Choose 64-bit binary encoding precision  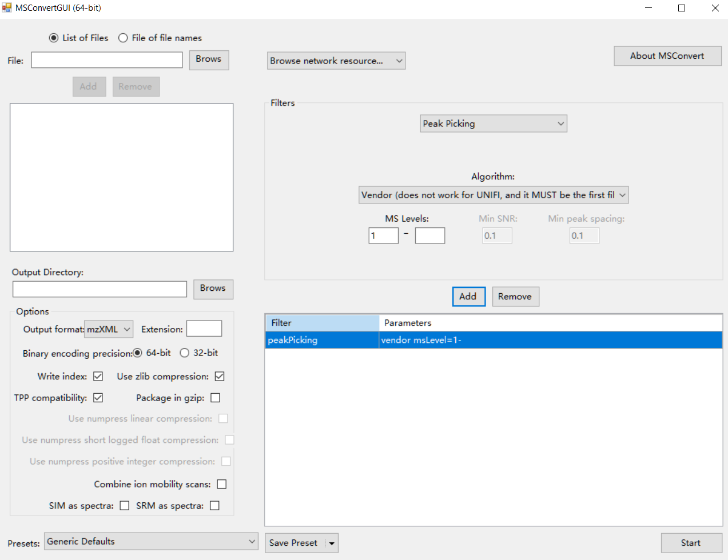point(137,353)
